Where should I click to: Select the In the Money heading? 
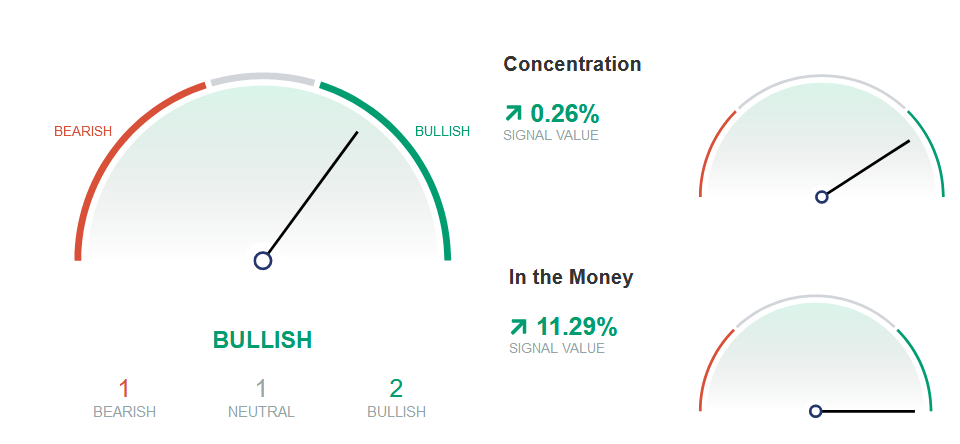(571, 277)
